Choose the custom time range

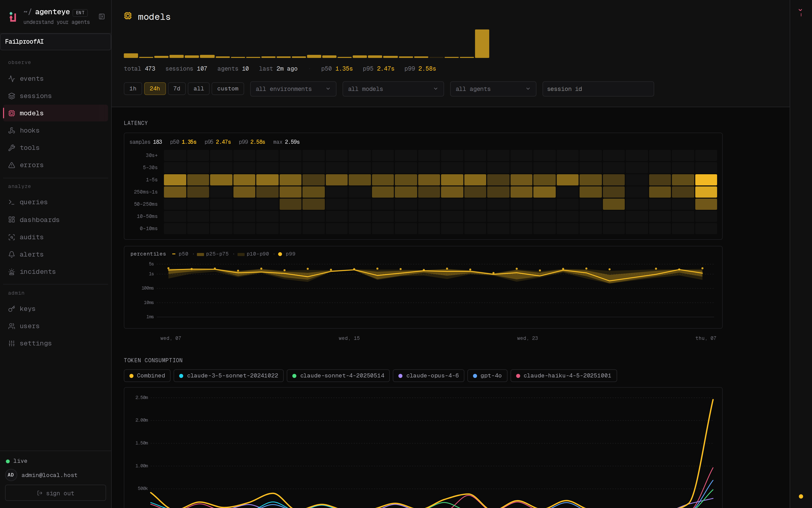tap(228, 89)
